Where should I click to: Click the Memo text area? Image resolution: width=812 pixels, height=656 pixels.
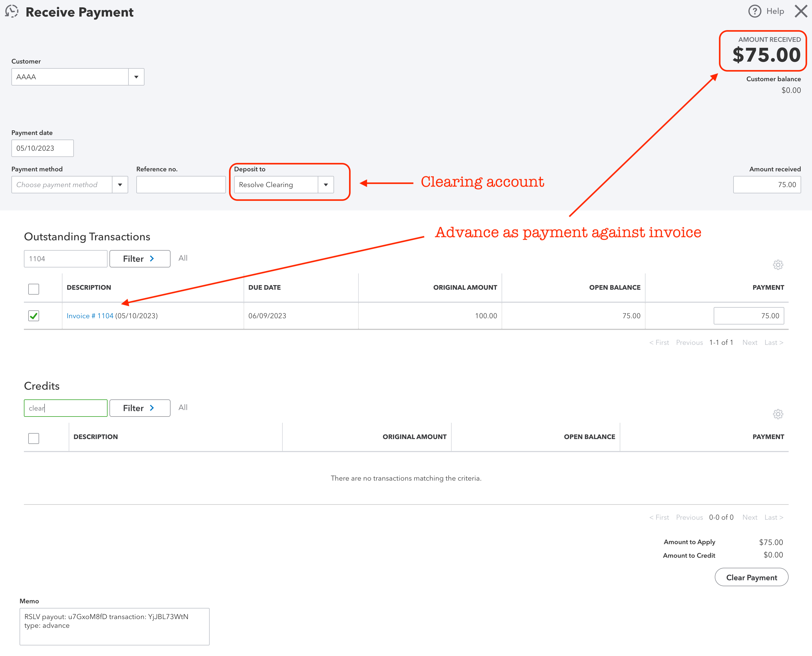click(x=114, y=626)
